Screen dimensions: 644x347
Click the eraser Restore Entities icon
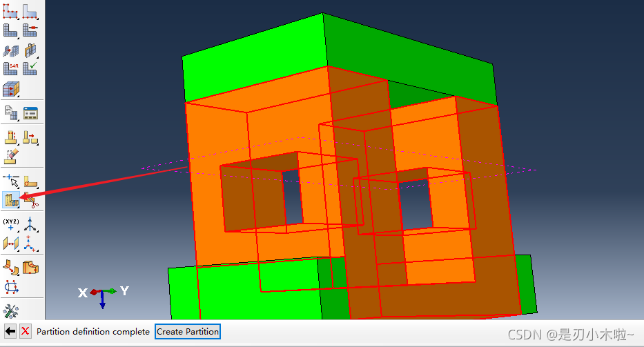(x=10, y=156)
